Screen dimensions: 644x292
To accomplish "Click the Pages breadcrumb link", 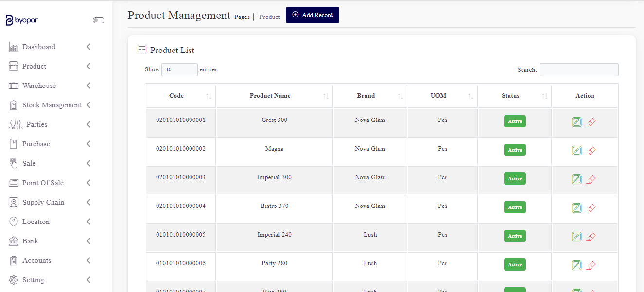I will (242, 17).
